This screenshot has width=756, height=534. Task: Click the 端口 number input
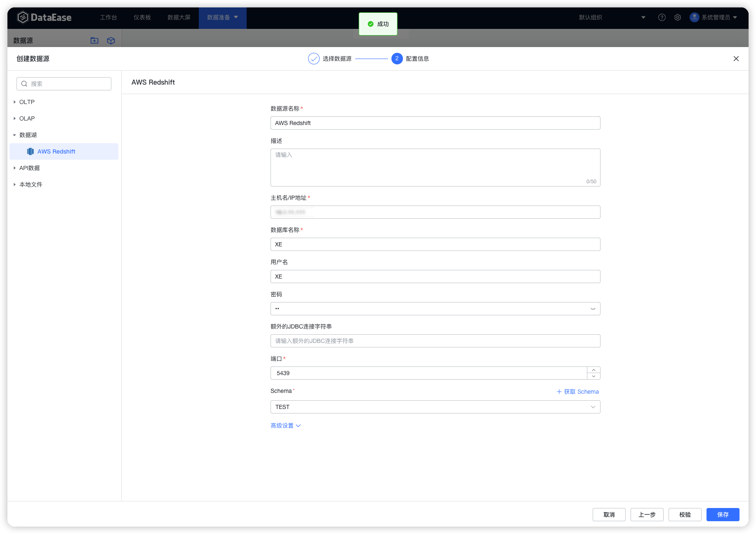[x=429, y=373]
